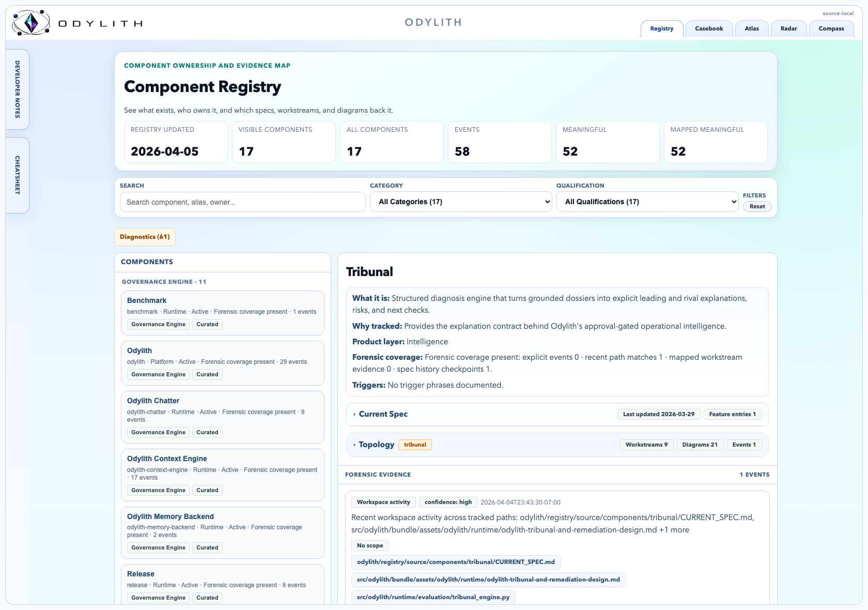Click the Tribunal detail heading
The image size is (868, 610).
[x=369, y=272]
